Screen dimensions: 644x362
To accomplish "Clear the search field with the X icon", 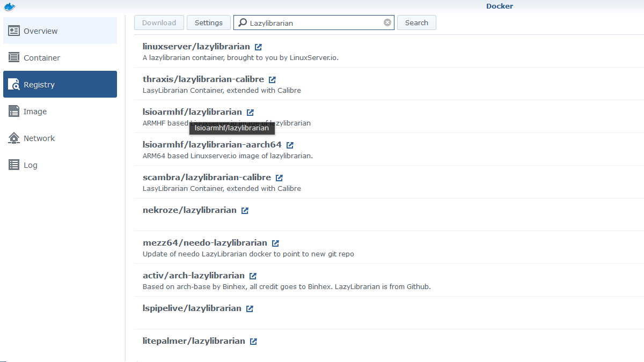I will point(387,23).
